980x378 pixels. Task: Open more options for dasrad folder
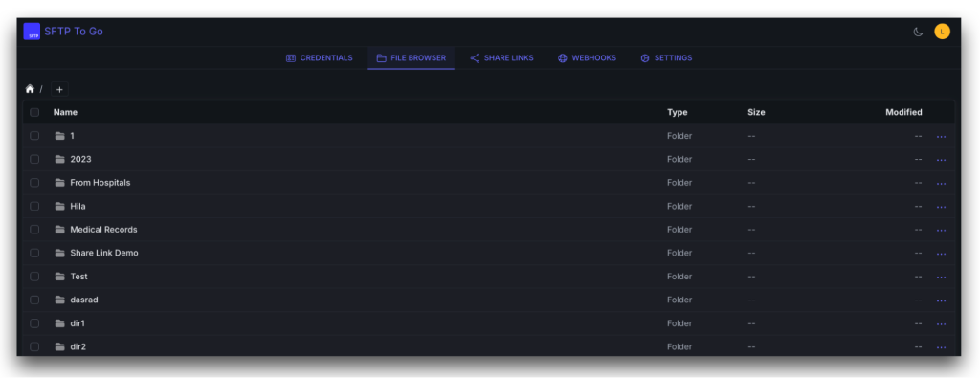(x=942, y=300)
